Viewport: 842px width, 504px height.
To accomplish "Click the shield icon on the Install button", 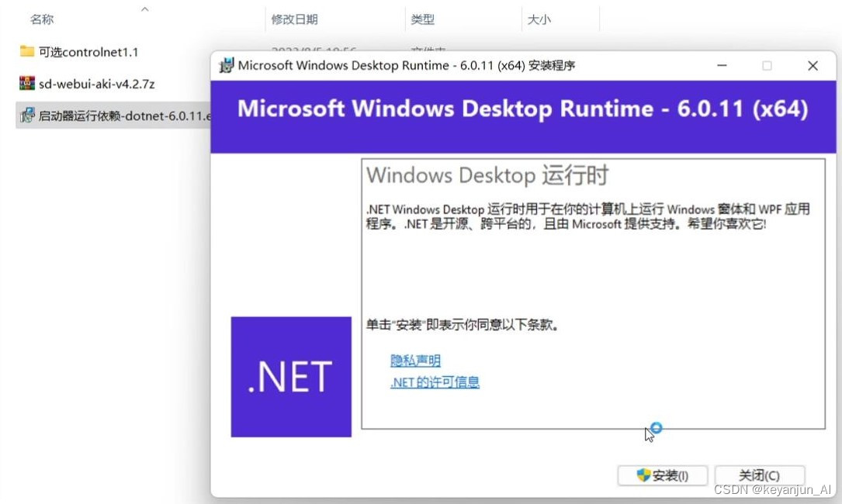I will pos(643,475).
